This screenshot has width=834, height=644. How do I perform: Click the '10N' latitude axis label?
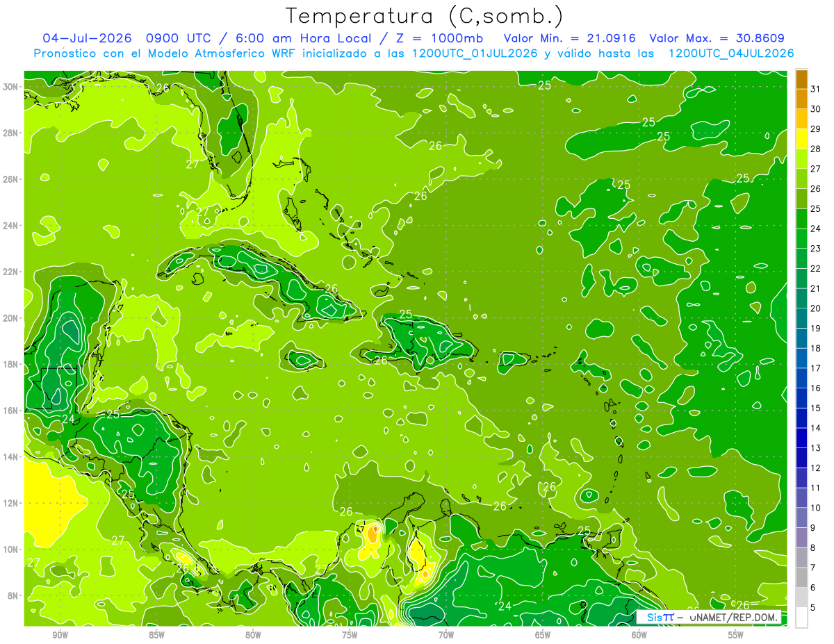click(11, 550)
